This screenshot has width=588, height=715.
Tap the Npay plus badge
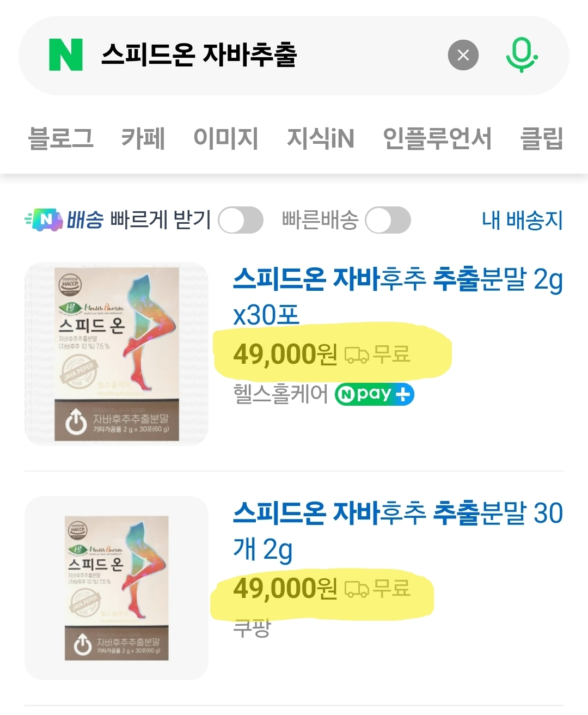[x=375, y=394]
